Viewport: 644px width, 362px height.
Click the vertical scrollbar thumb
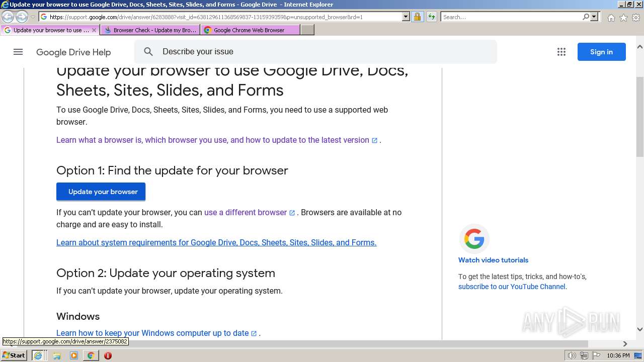[x=639, y=117]
